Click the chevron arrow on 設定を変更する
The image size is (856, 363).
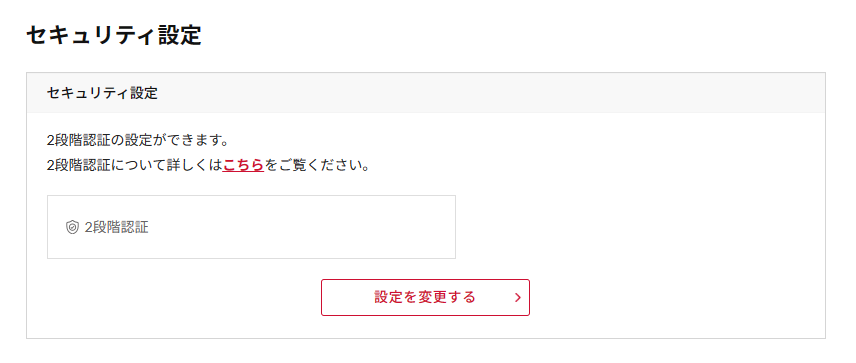(x=518, y=297)
